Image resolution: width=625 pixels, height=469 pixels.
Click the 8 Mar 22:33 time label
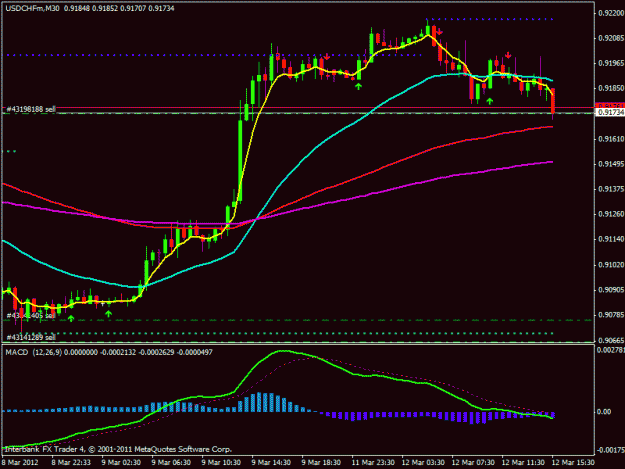[71, 463]
